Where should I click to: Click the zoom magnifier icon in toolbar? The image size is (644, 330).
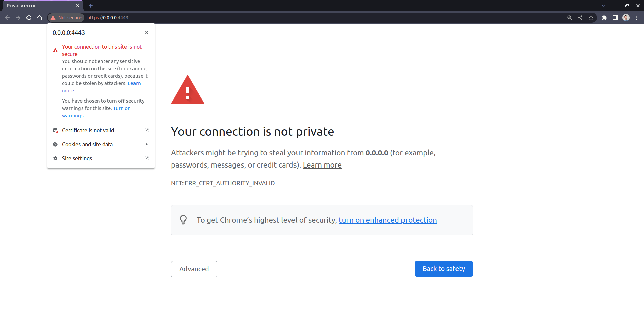(569, 18)
